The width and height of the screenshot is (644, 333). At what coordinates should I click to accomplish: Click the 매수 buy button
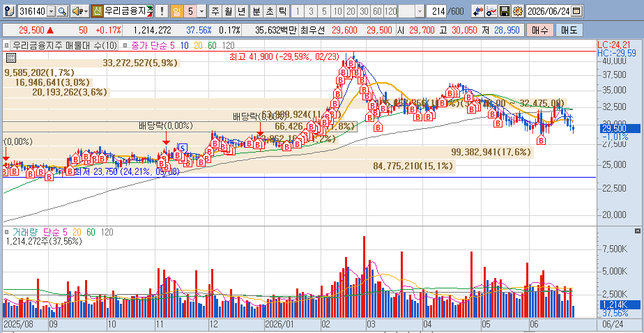[539, 30]
